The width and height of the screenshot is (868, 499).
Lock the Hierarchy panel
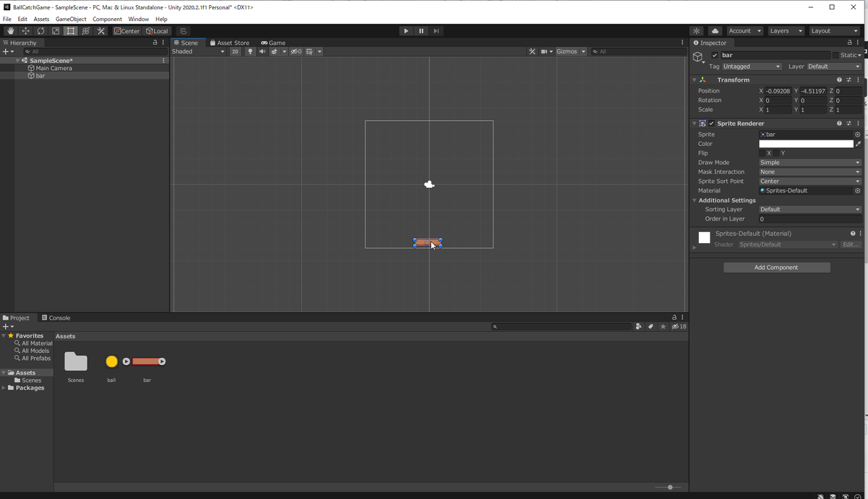tap(155, 43)
